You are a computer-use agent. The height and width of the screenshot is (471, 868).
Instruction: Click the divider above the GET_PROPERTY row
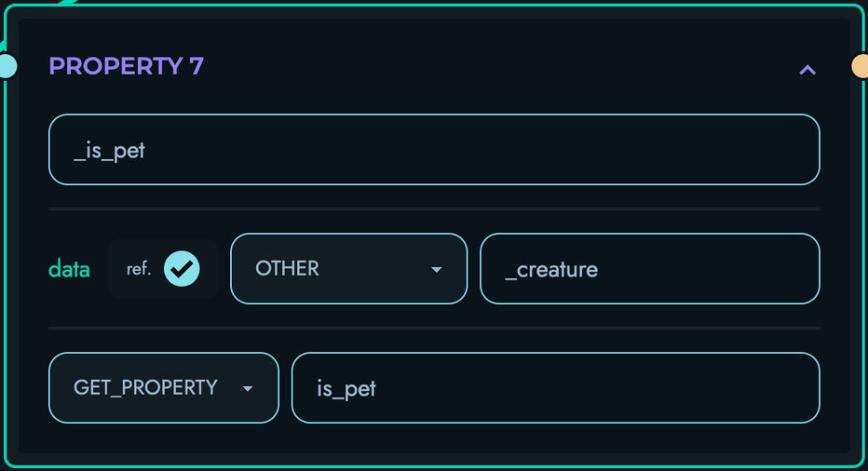click(x=434, y=328)
